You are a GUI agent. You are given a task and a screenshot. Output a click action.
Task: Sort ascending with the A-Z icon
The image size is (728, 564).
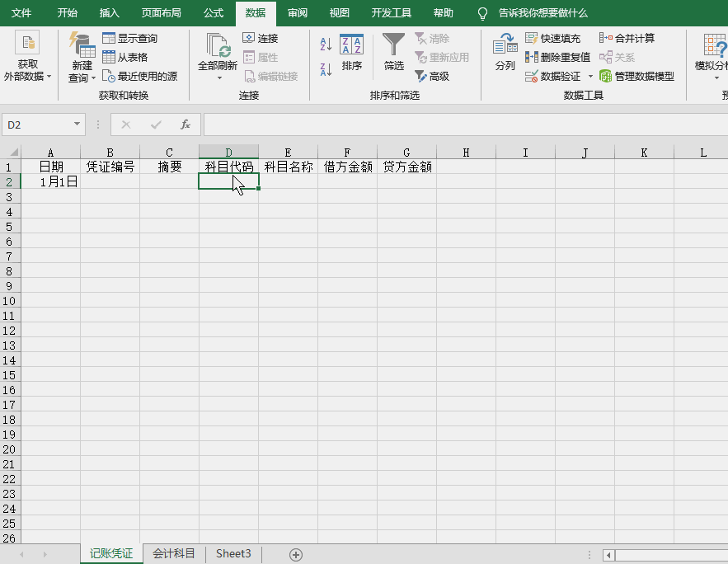(326, 45)
